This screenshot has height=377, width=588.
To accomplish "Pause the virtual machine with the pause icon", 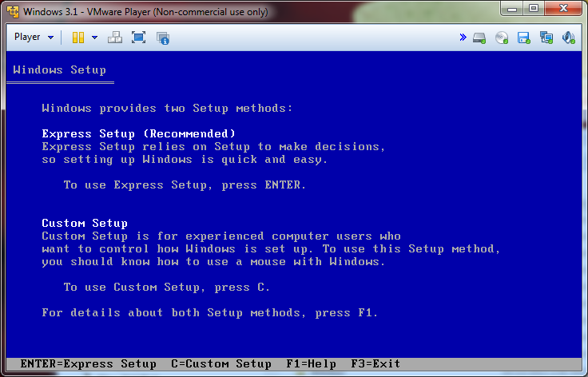I will click(x=78, y=38).
